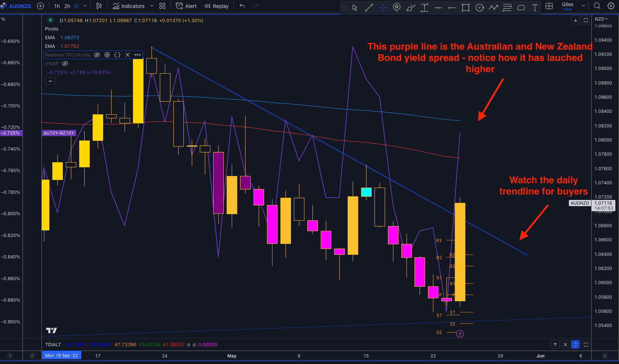Click the Mon 19 Sep '22 date marker
Screen dimensions: 619x364
[61, 356]
